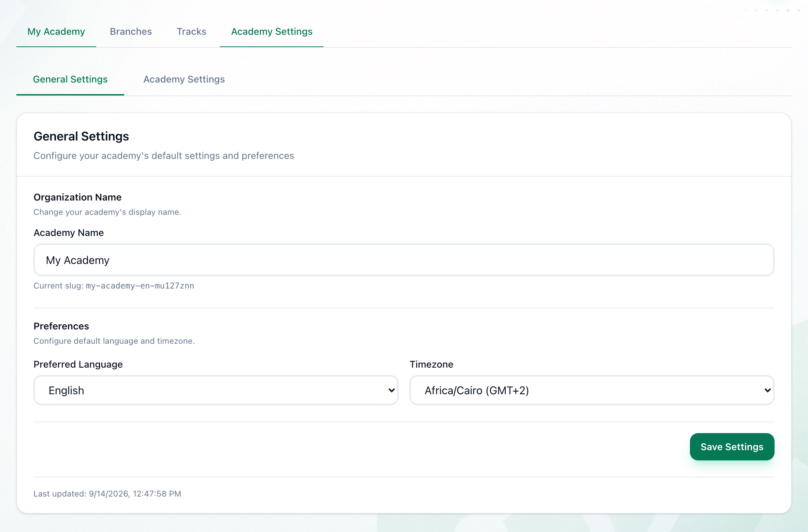Open the Tracks tab
808x532 pixels.
191,31
